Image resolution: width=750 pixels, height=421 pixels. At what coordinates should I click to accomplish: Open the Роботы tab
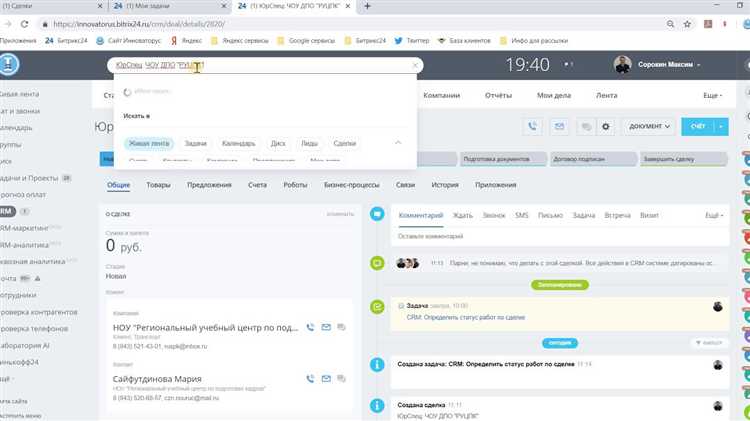coord(295,185)
